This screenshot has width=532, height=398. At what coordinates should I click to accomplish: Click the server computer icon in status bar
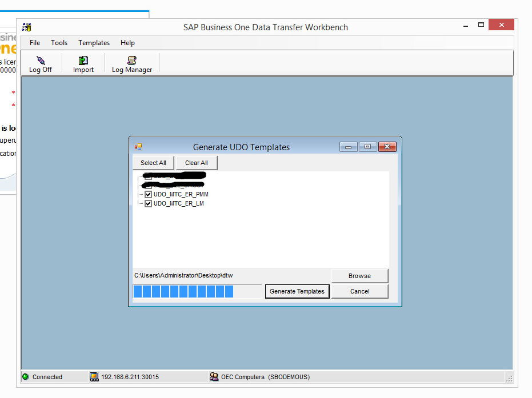94,377
